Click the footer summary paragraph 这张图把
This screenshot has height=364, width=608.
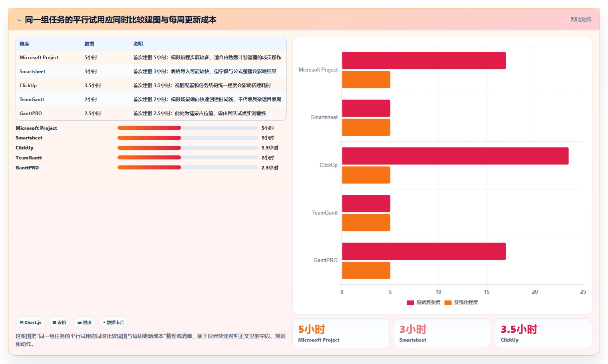pyautogui.click(x=151, y=340)
